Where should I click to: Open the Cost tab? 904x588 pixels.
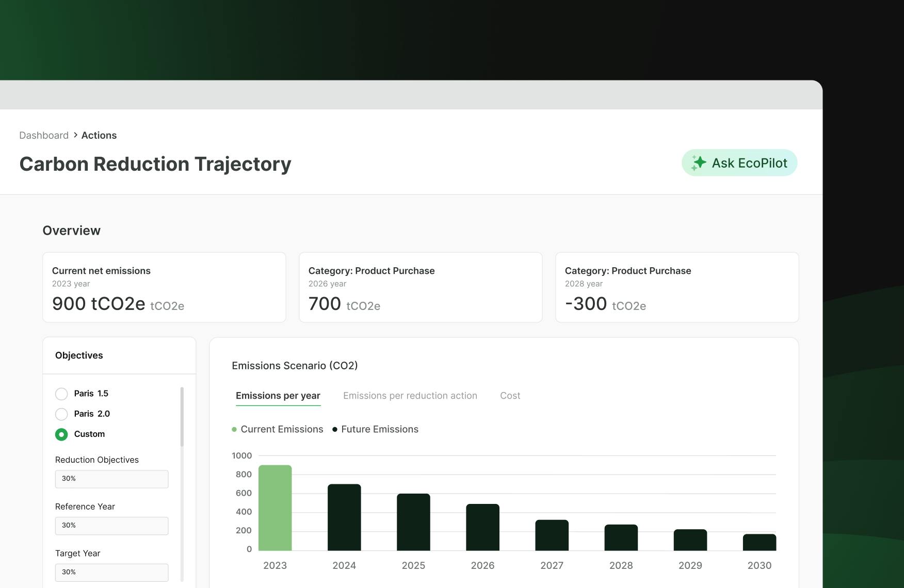click(510, 396)
